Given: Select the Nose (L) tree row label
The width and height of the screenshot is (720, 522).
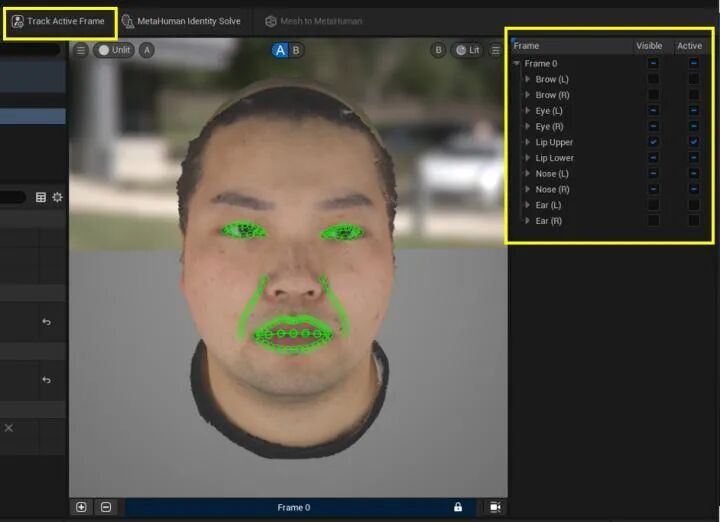Looking at the screenshot, I should click(x=551, y=174).
